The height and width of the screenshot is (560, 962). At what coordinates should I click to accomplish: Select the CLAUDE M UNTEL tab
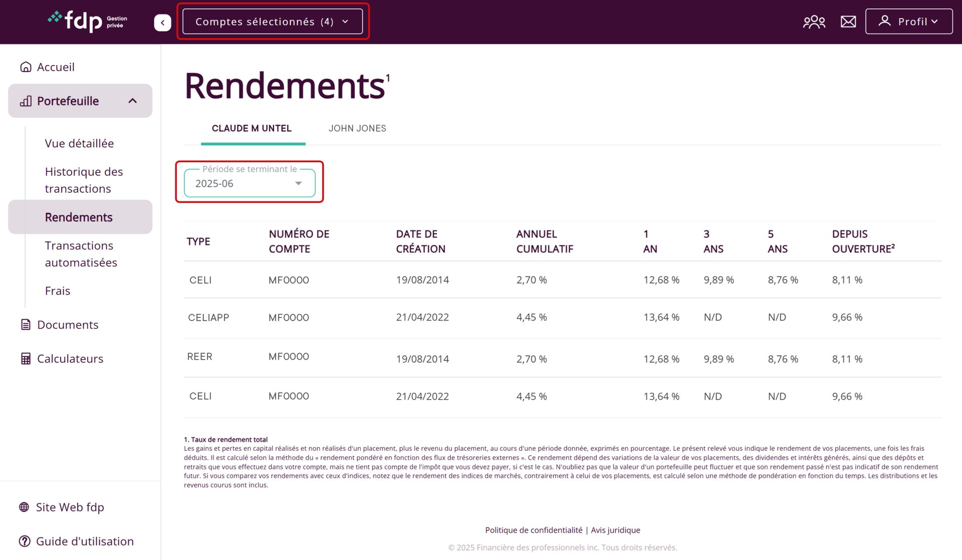(252, 128)
